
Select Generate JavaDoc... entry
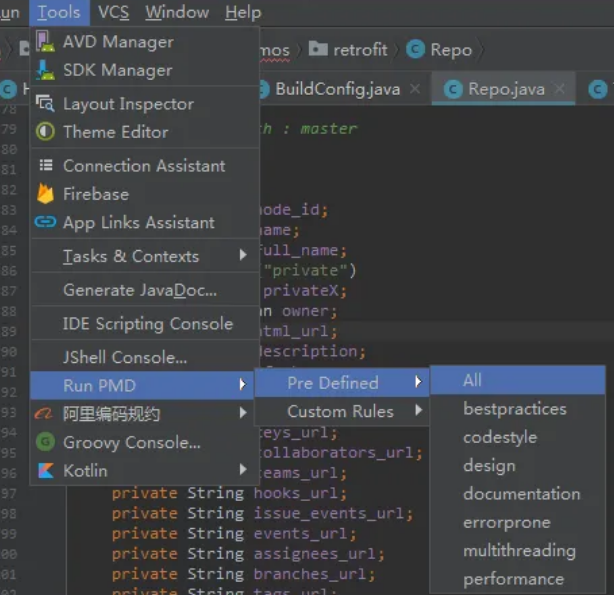tap(144, 290)
